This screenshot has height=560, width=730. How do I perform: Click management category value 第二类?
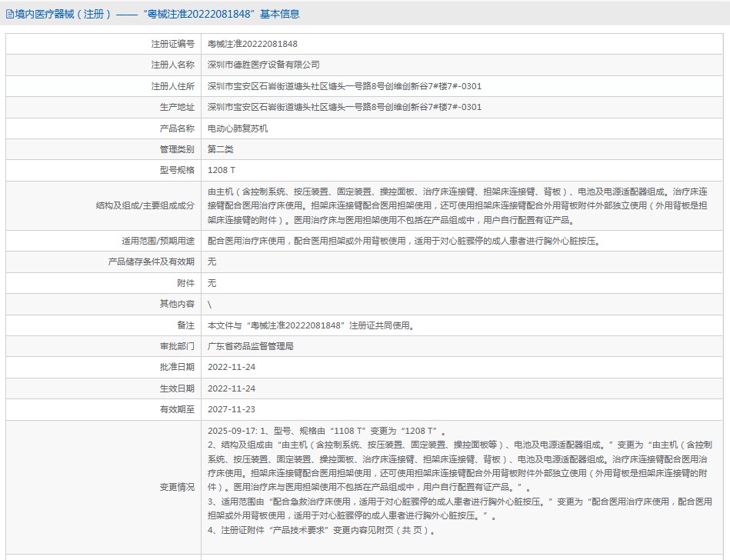(x=220, y=149)
